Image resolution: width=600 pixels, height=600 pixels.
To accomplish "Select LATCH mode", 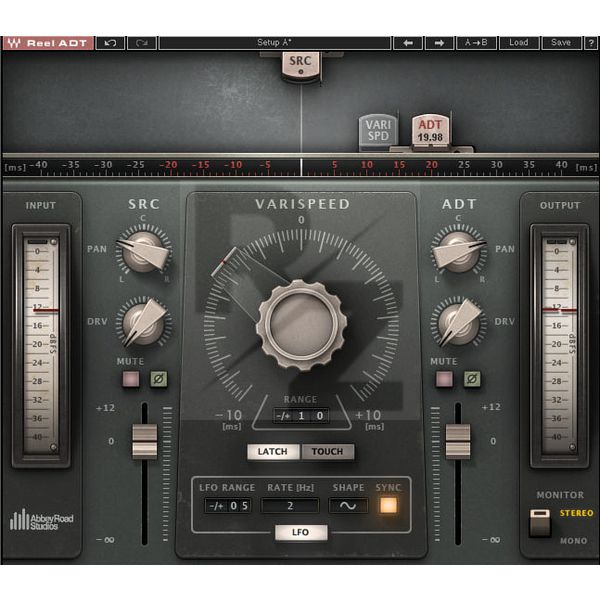I will [273, 452].
